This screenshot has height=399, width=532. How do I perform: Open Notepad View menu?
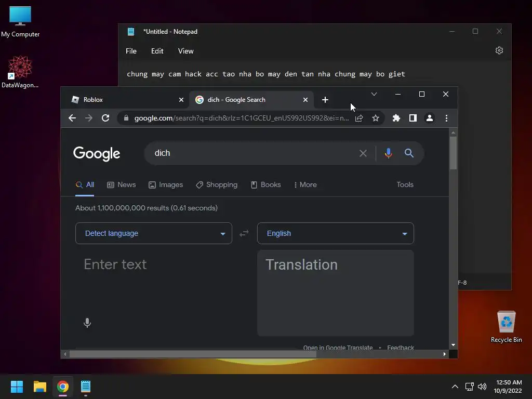185,51
